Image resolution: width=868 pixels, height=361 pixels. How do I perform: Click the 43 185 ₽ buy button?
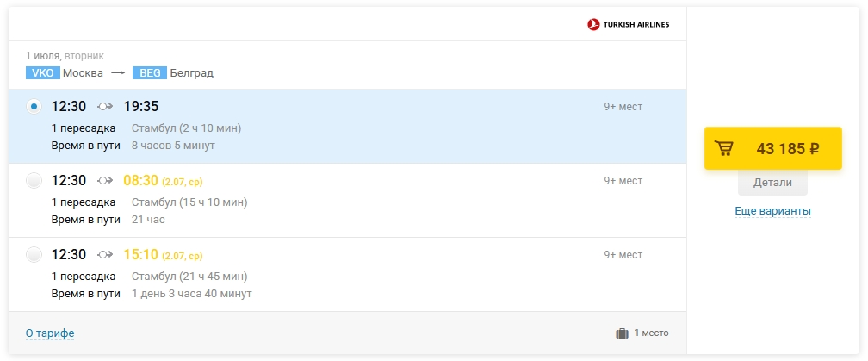pyautogui.click(x=772, y=148)
